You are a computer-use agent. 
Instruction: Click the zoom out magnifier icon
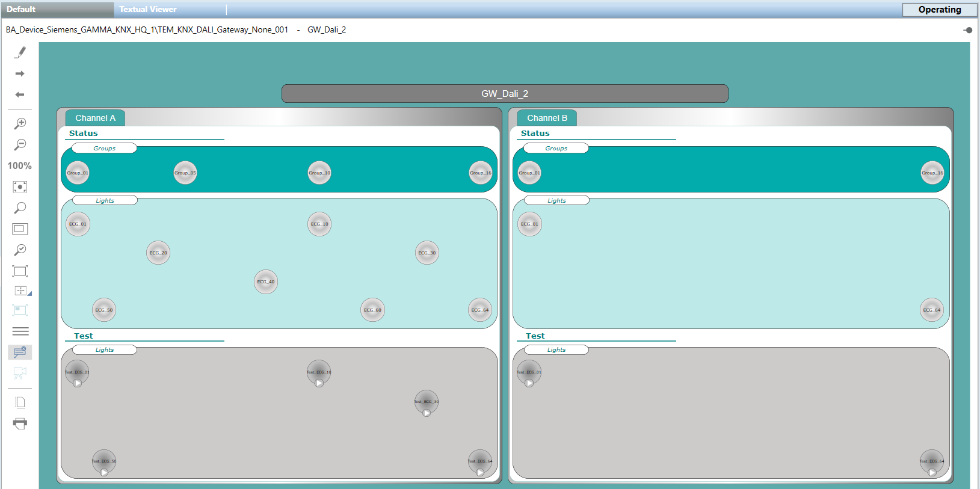(x=20, y=144)
